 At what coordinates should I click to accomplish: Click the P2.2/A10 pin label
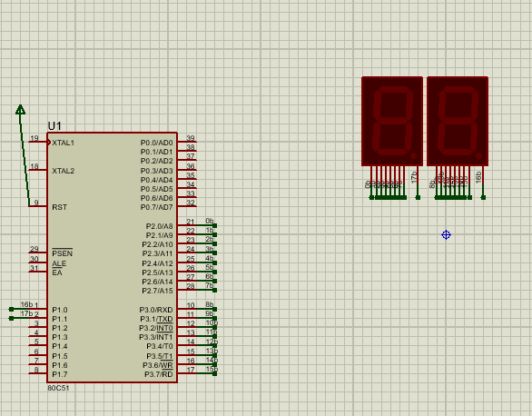(157, 244)
